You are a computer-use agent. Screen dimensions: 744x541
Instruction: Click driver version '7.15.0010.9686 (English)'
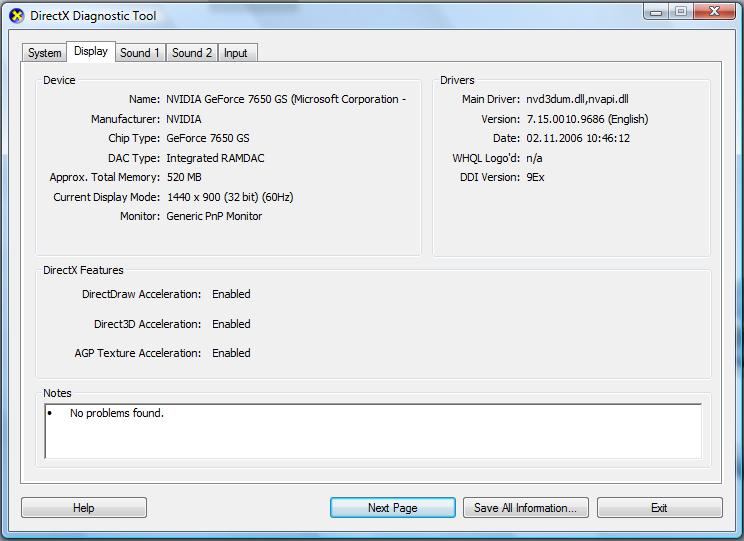[x=587, y=119]
